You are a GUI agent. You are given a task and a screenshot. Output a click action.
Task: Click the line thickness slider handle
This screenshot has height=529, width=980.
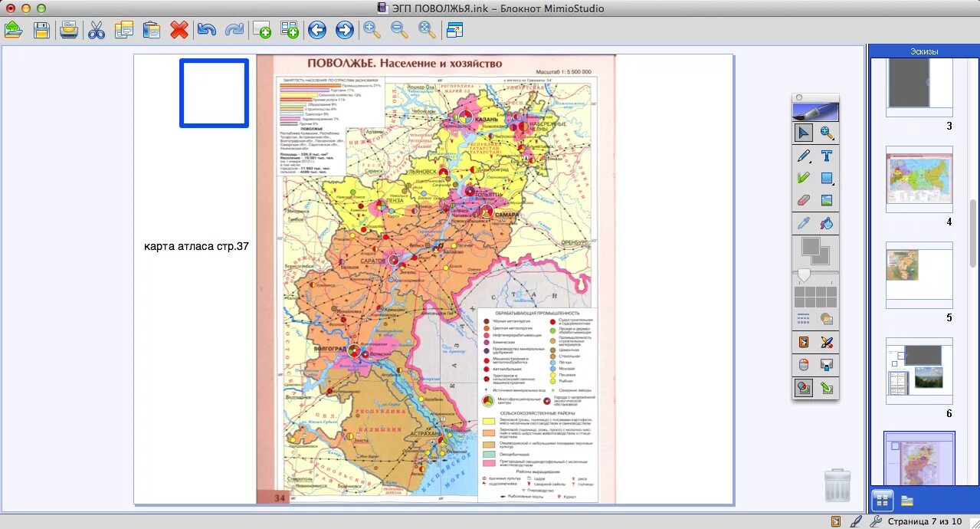(x=804, y=274)
